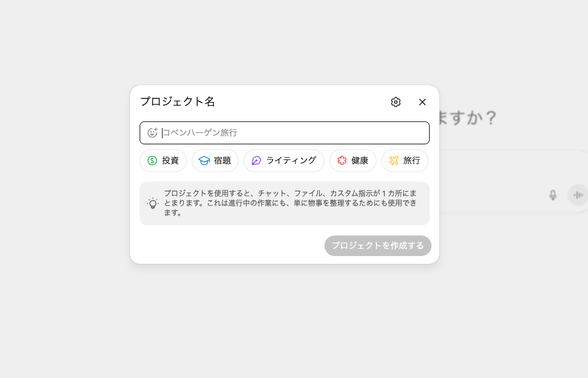Click the blue graduation cap icon
Viewport: 588px width, 378px height.
[204, 161]
